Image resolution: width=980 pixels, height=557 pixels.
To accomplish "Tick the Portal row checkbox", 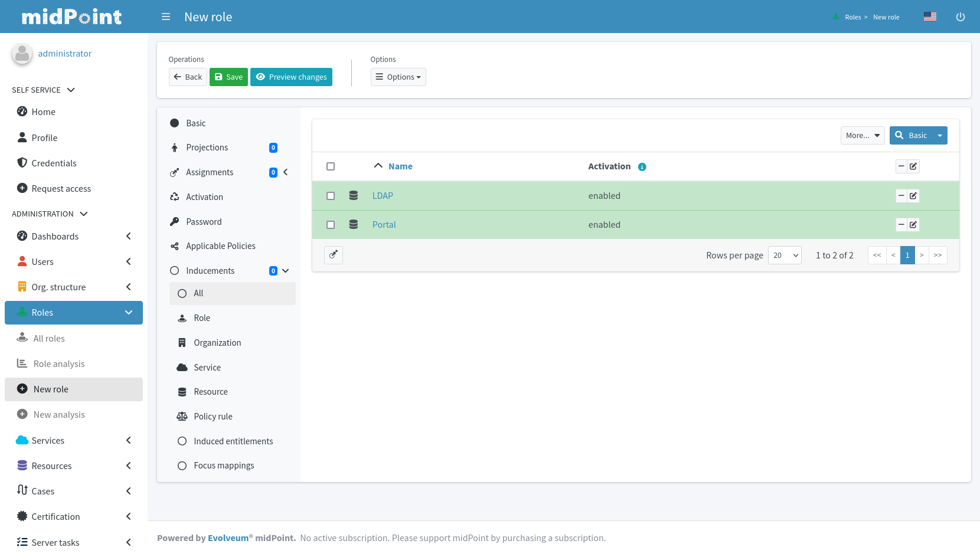I will click(331, 225).
